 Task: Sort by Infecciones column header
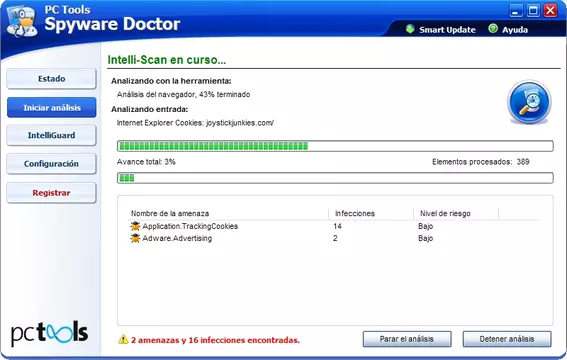355,214
